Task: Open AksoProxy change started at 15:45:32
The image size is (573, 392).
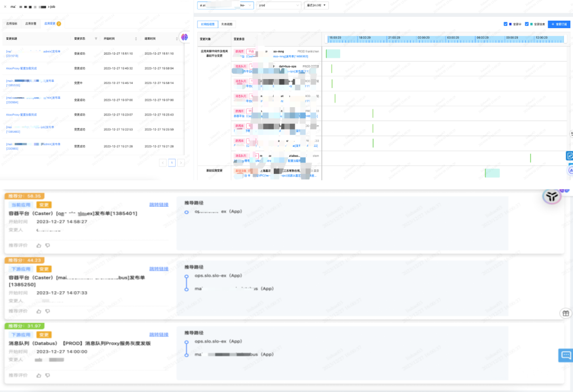Action: (x=22, y=68)
